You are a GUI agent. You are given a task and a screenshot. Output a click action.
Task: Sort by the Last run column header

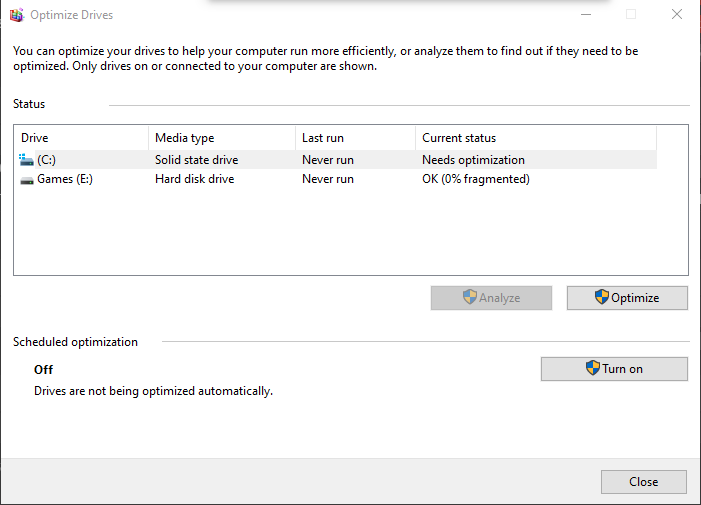[x=355, y=138]
